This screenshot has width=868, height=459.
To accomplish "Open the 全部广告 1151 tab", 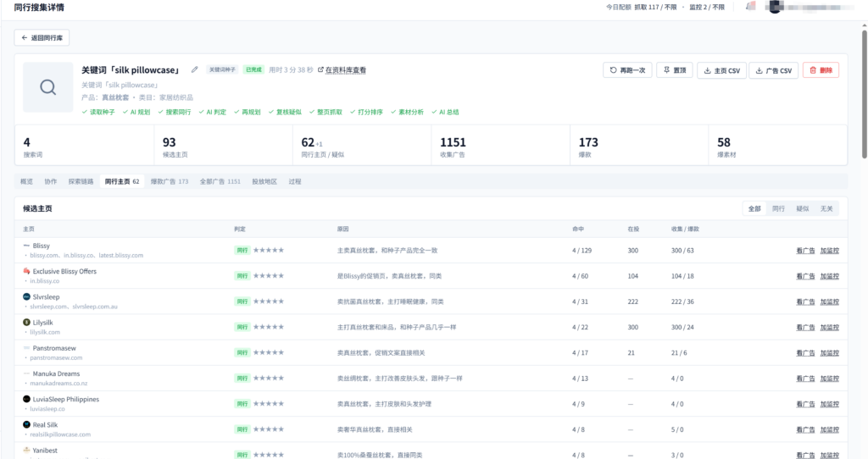I will point(220,181).
